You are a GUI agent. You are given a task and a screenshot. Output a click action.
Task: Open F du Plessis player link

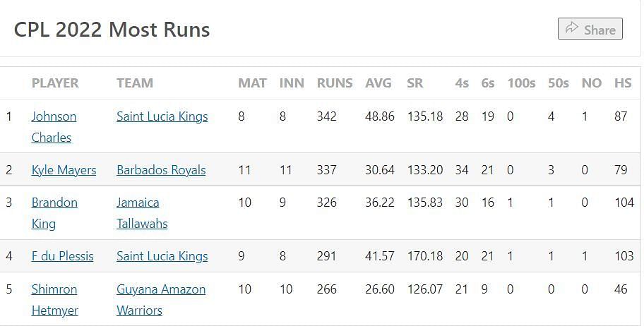click(x=62, y=256)
